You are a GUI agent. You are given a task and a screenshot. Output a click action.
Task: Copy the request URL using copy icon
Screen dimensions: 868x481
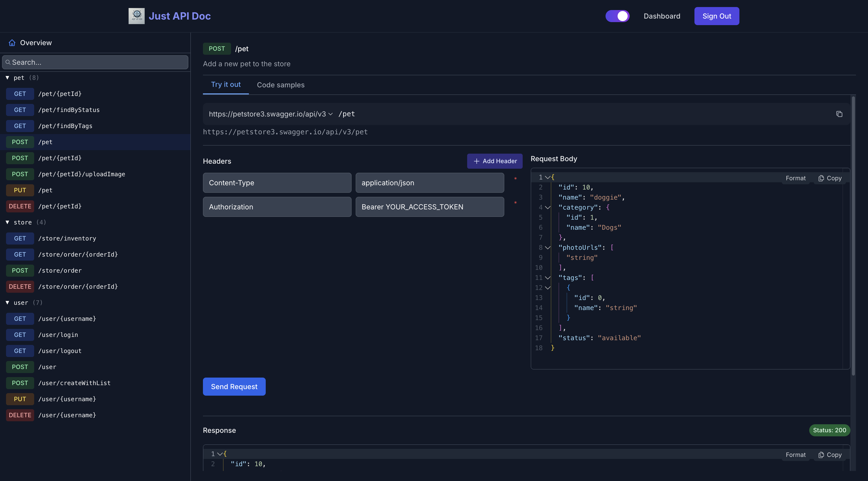coord(839,114)
